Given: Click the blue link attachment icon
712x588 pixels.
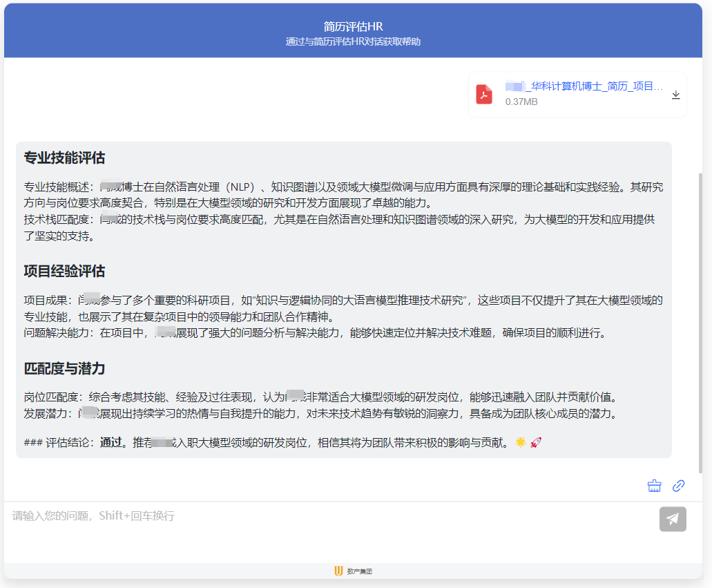Looking at the screenshot, I should 678,485.
